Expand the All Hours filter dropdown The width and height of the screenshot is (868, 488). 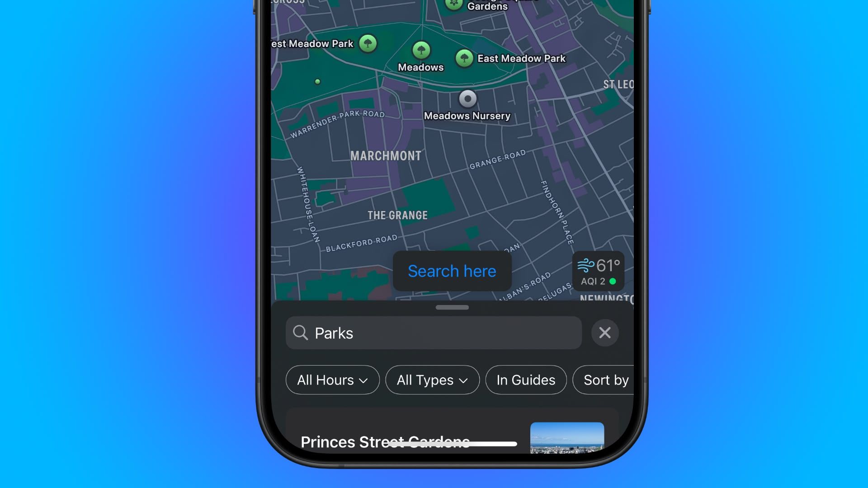pos(332,379)
